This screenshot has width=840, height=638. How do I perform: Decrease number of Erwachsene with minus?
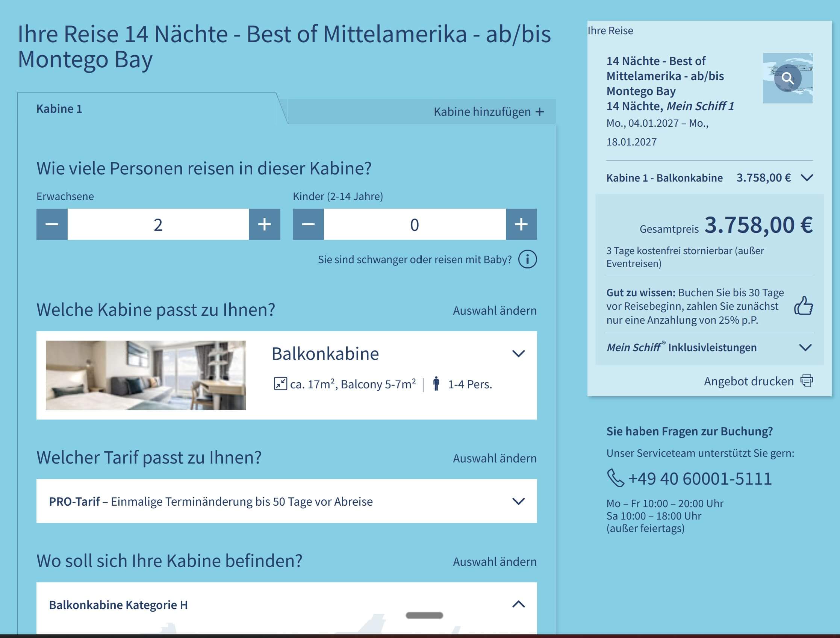[52, 224]
